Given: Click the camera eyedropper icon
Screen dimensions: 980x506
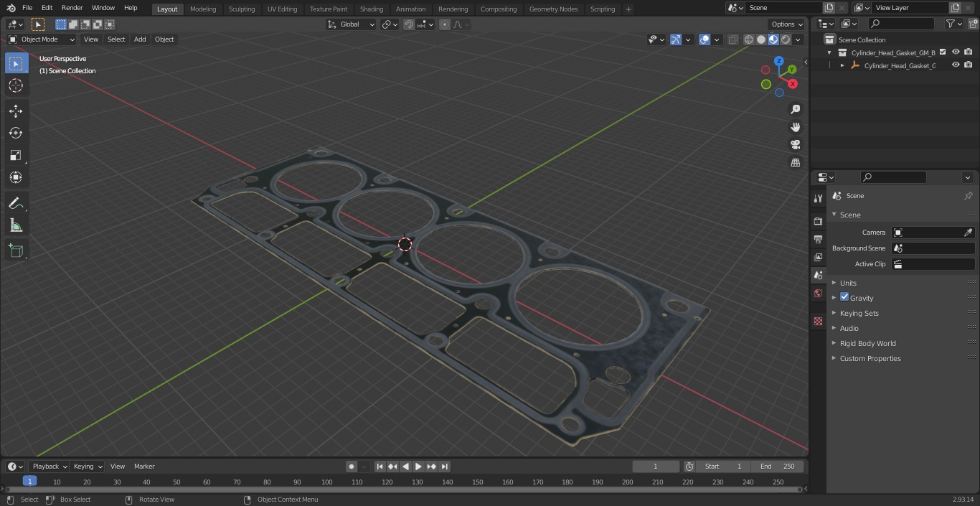Looking at the screenshot, I should 968,233.
